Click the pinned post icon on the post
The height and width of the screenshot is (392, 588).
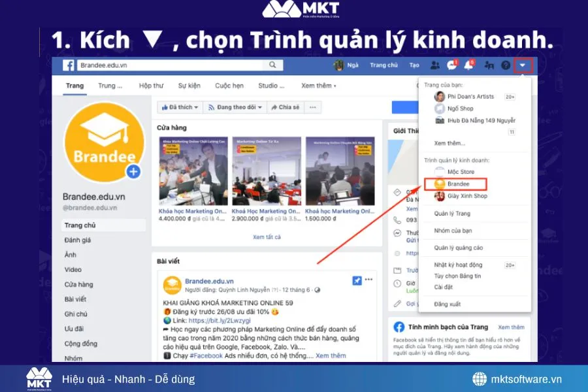pos(357,279)
